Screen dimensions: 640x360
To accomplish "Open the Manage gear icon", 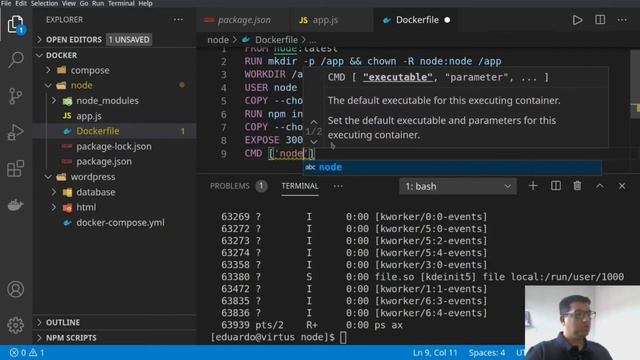I will click(16, 325).
